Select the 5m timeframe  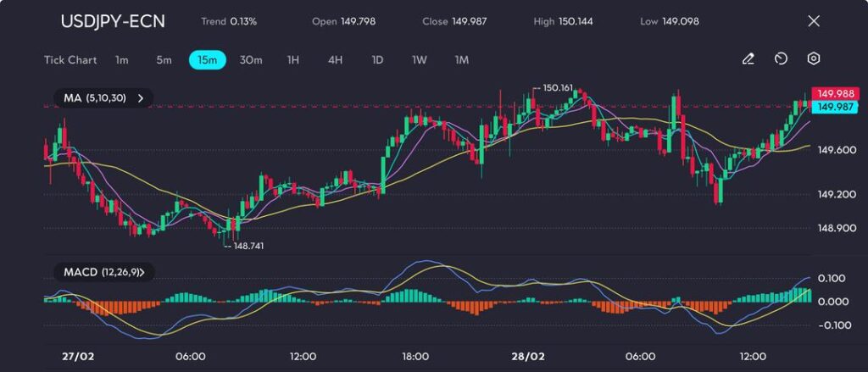[x=164, y=60]
